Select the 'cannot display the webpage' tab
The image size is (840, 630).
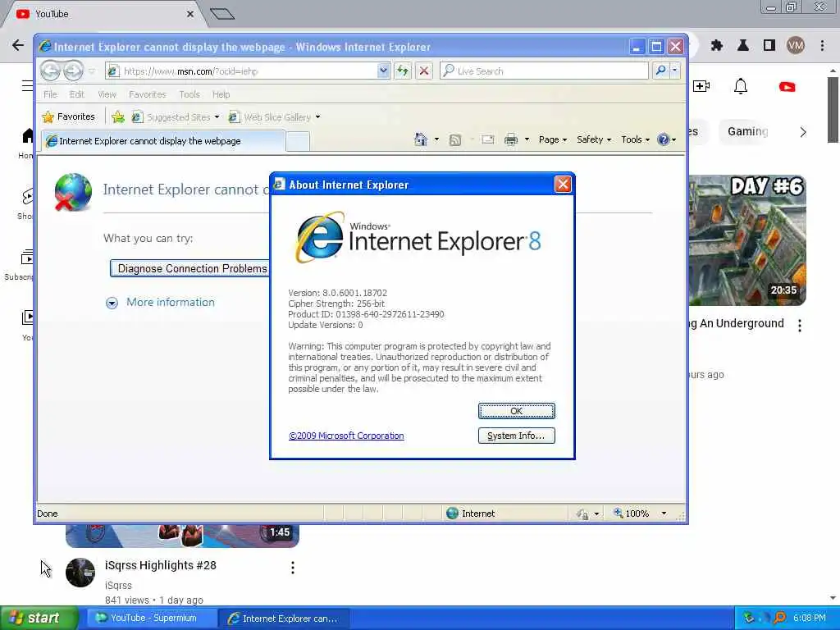click(x=163, y=141)
